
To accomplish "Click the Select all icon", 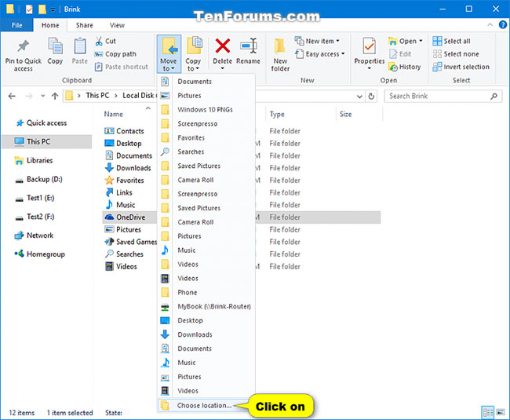I will point(437,41).
